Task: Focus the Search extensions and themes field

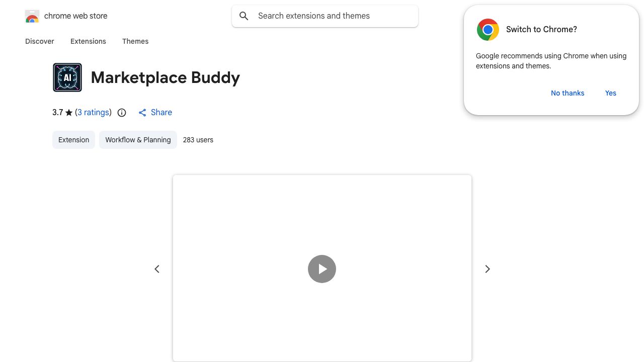Action: coord(325,16)
